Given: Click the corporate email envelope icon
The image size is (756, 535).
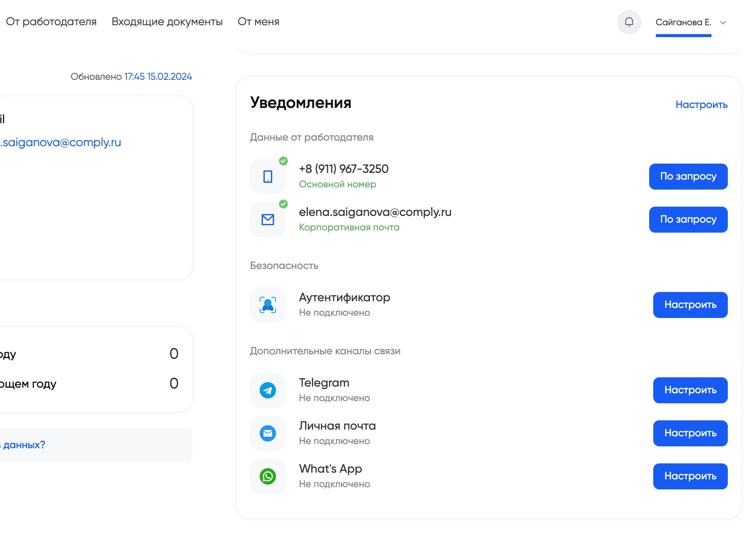Looking at the screenshot, I should [267, 220].
